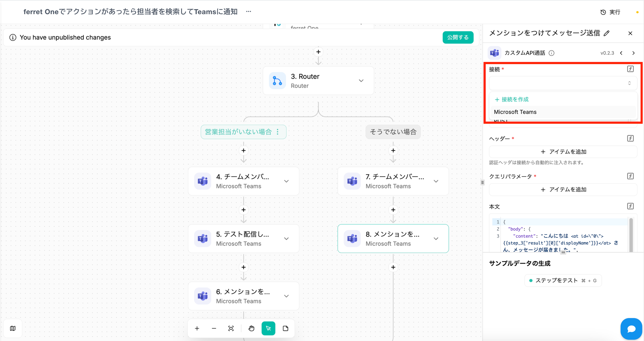Click the fit-to-view icon in the bottom toolbar

click(231, 328)
